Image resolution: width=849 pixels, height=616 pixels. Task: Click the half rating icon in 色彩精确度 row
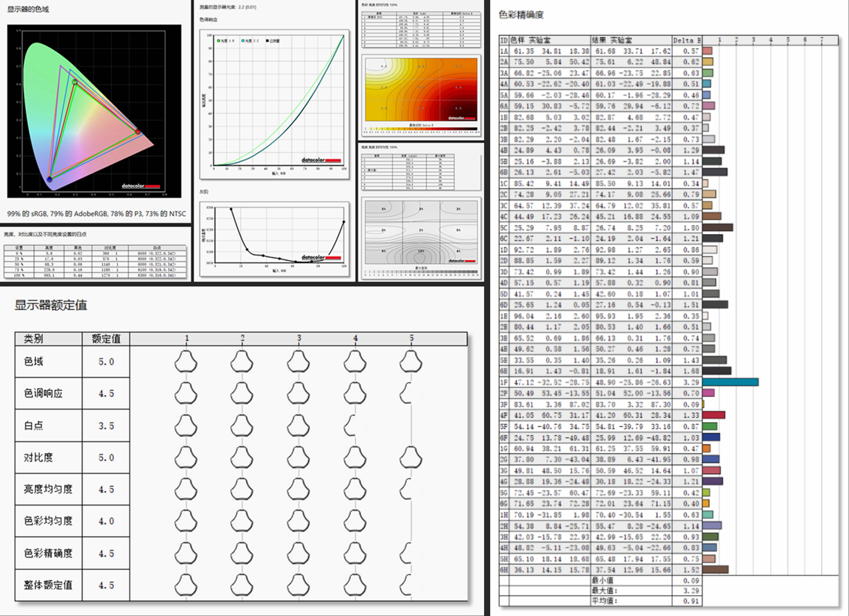click(x=406, y=553)
